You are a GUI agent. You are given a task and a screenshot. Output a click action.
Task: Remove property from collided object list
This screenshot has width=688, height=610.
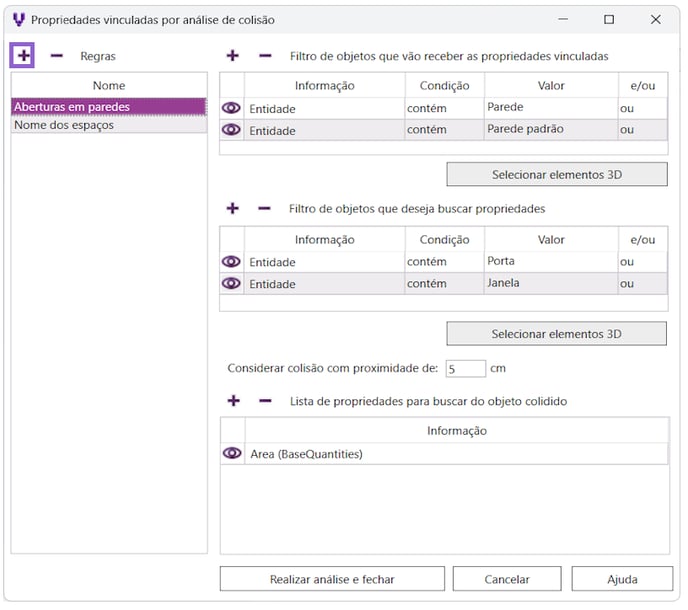click(265, 400)
